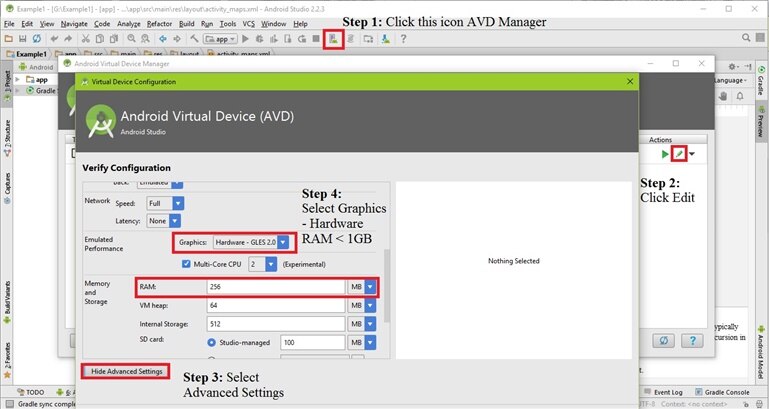The height and width of the screenshot is (409, 769).
Task: Launch the AVD with green play action
Action: 665,154
